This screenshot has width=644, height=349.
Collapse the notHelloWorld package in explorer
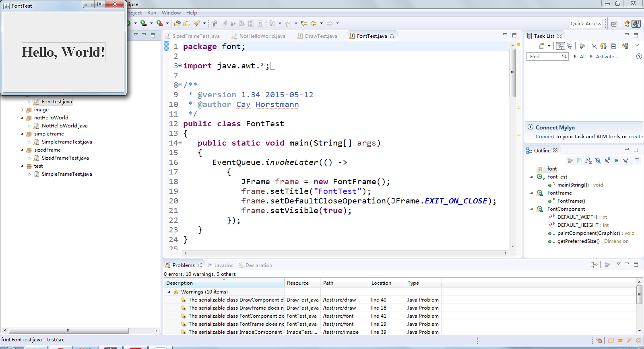click(22, 118)
